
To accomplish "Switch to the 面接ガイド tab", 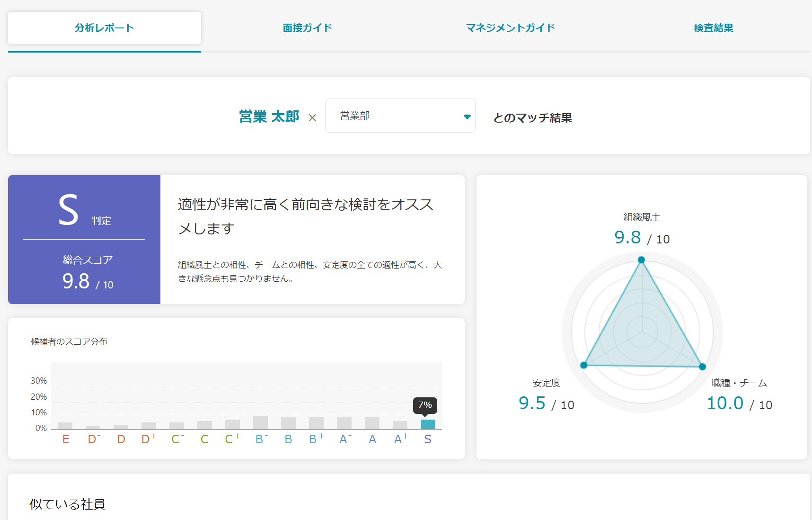I will (x=307, y=28).
